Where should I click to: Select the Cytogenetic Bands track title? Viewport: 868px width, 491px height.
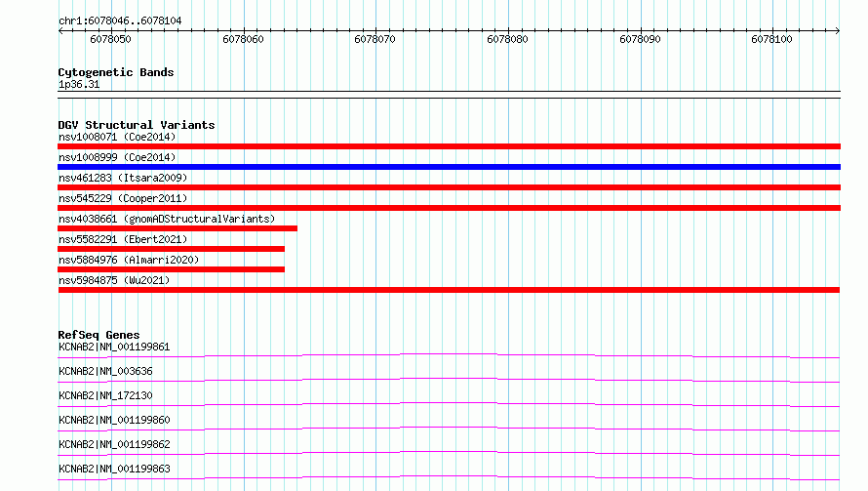pyautogui.click(x=116, y=72)
